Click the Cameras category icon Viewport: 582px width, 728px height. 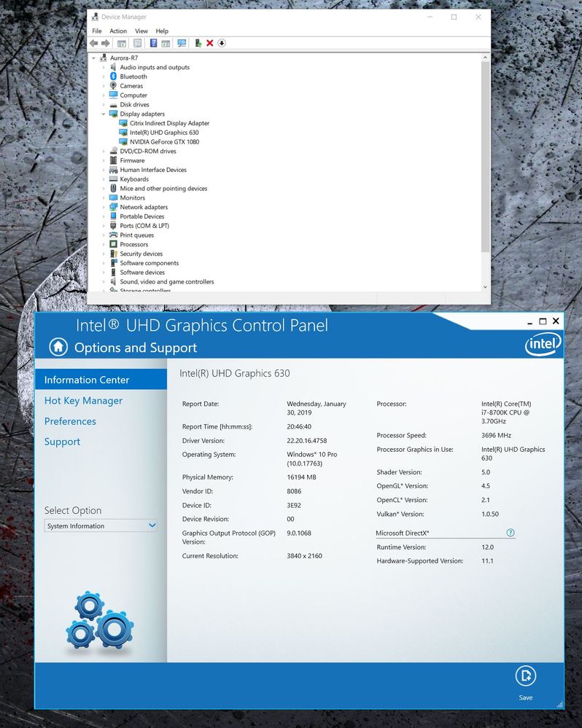point(113,85)
